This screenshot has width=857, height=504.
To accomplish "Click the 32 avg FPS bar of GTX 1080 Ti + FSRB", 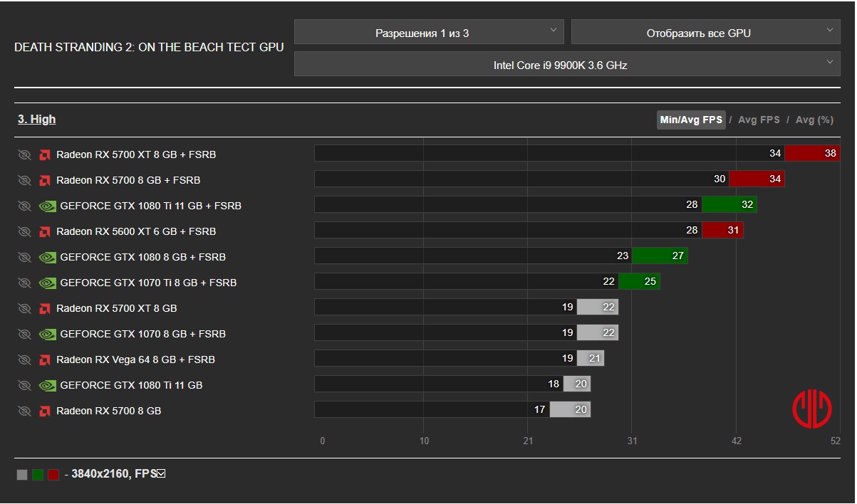I will tap(729, 205).
